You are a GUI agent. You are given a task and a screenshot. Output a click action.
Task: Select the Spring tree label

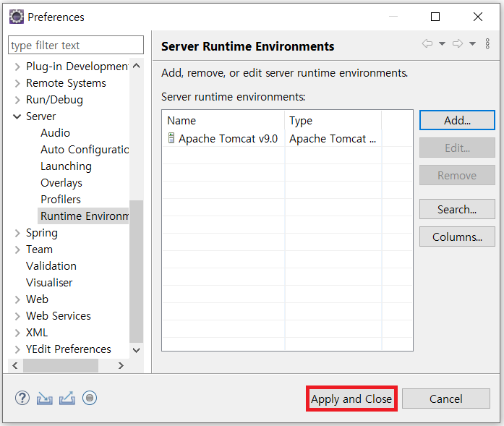(42, 233)
